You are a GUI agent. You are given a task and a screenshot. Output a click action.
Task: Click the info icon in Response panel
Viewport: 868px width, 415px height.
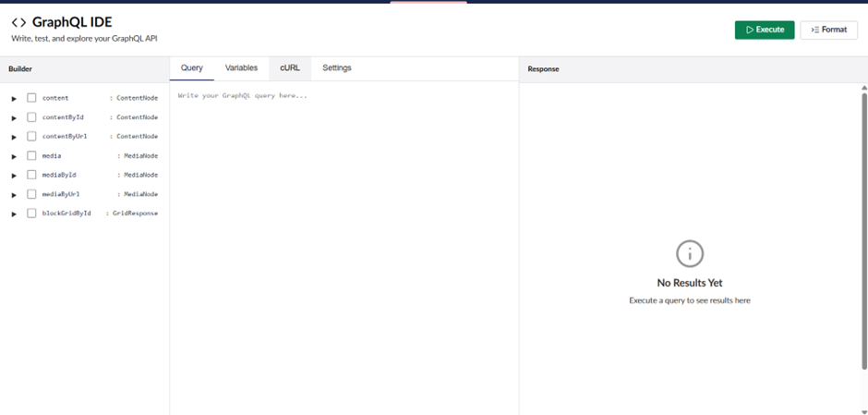pyautogui.click(x=690, y=253)
